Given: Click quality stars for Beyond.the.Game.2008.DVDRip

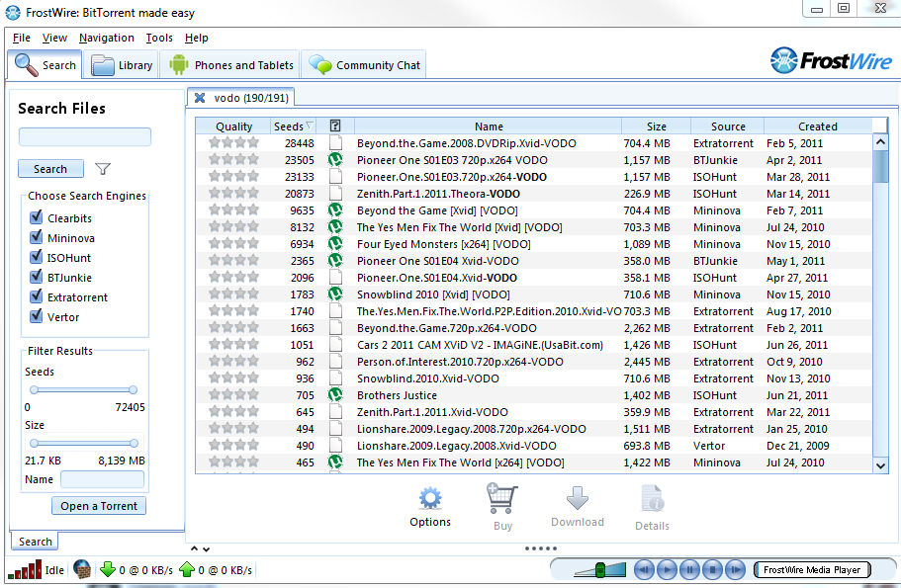Looking at the screenshot, I should (233, 143).
